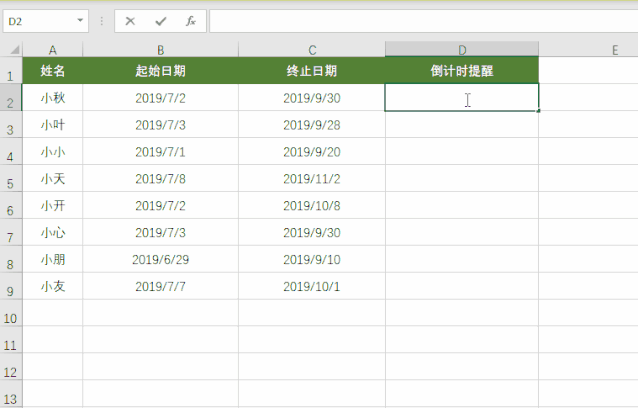This screenshot has width=638, height=408.
Task: Select row 1 header
Action: point(11,71)
